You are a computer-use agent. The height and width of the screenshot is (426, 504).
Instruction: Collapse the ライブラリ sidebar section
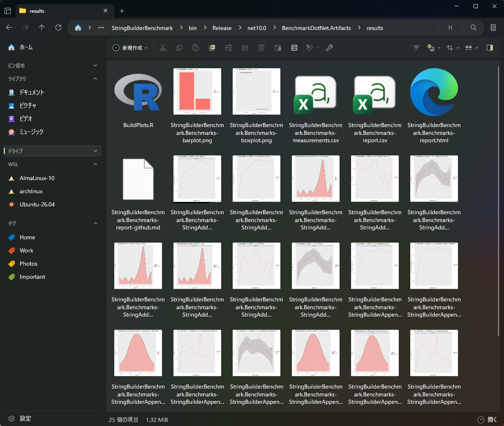pyautogui.click(x=95, y=79)
